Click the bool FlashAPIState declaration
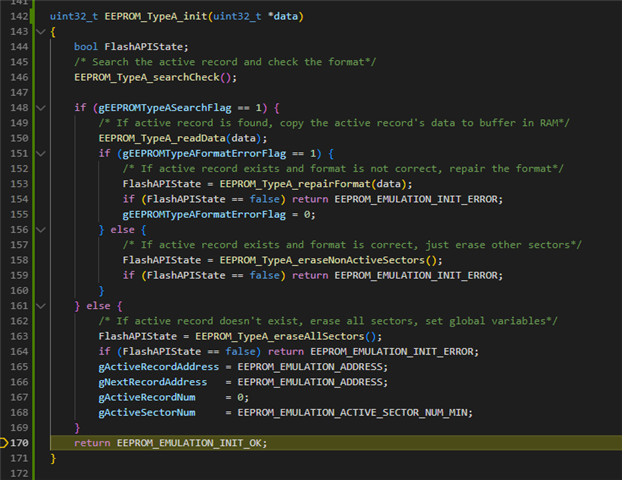This screenshot has width=622, height=480. coord(131,47)
